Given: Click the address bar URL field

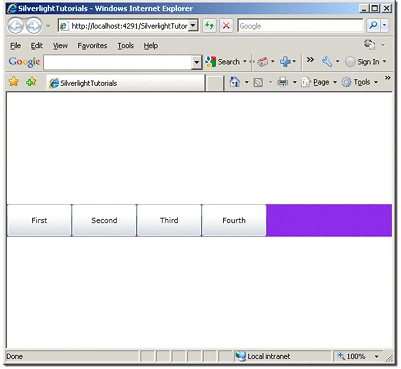Looking at the screenshot, I should (124, 26).
